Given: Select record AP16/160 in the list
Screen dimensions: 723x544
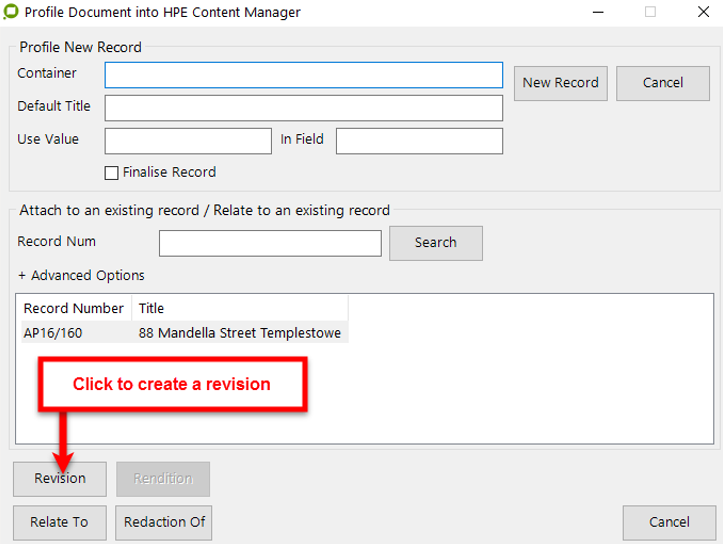Looking at the screenshot, I should [52, 332].
